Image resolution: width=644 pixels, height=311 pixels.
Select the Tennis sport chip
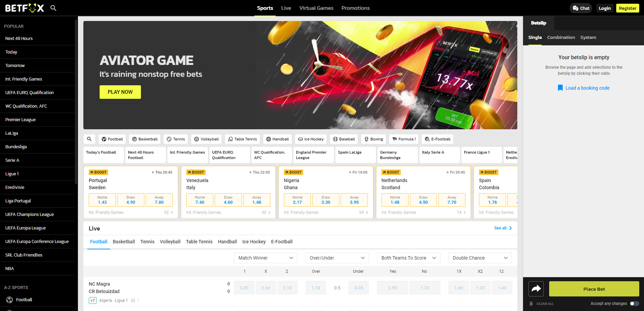coord(176,139)
